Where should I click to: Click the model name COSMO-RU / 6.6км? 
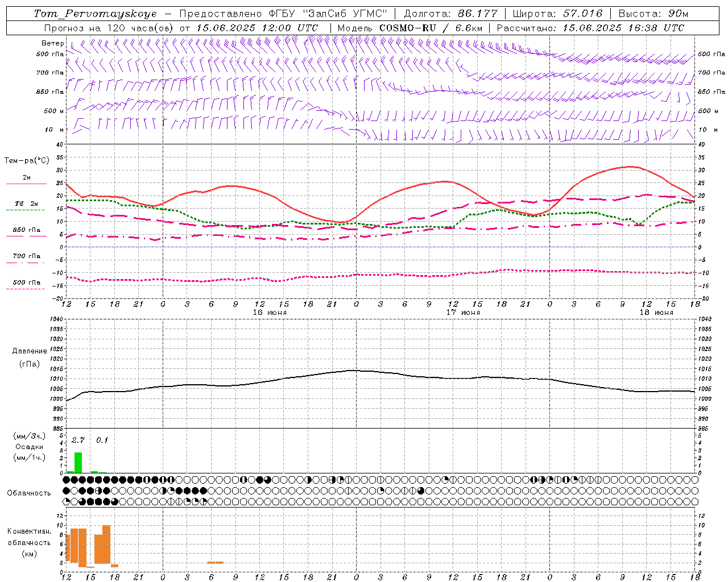(431, 28)
